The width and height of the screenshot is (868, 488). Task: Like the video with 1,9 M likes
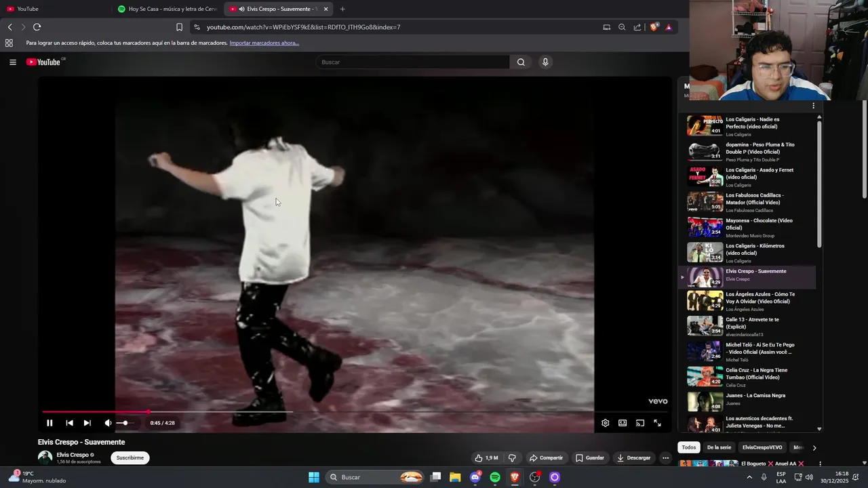coord(487,458)
